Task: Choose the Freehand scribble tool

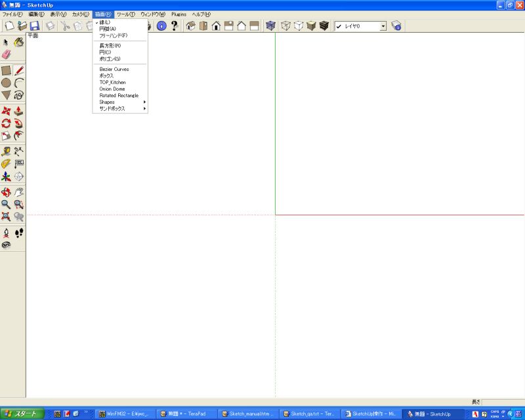Action: [x=19, y=95]
